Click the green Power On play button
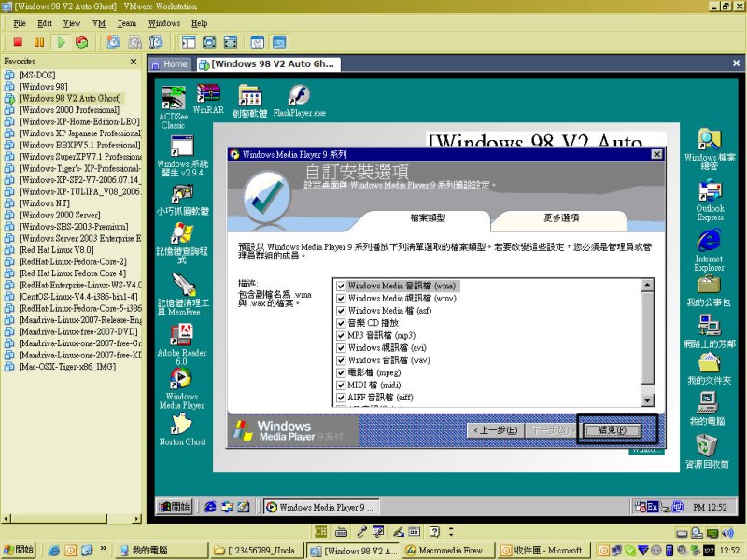Screen dimensions: 747x560 pyautogui.click(x=61, y=42)
